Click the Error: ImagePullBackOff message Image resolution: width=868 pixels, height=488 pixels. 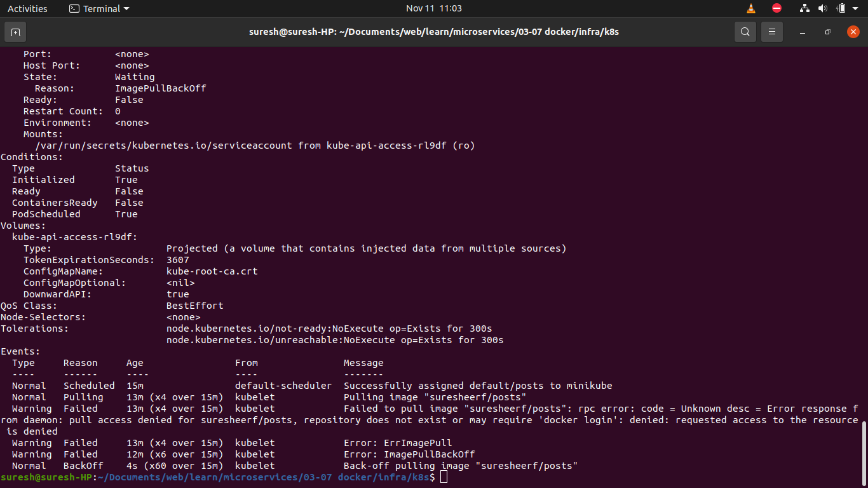(x=409, y=454)
